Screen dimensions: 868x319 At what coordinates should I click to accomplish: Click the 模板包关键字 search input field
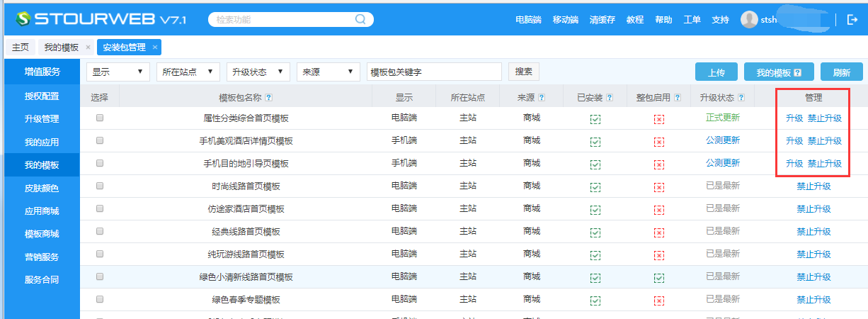pos(434,72)
